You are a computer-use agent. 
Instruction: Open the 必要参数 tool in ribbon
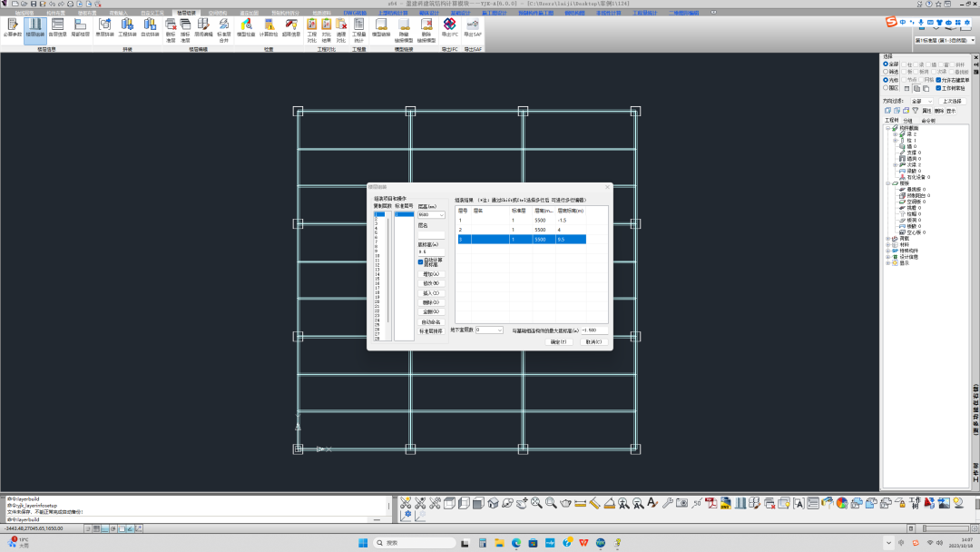(x=13, y=29)
